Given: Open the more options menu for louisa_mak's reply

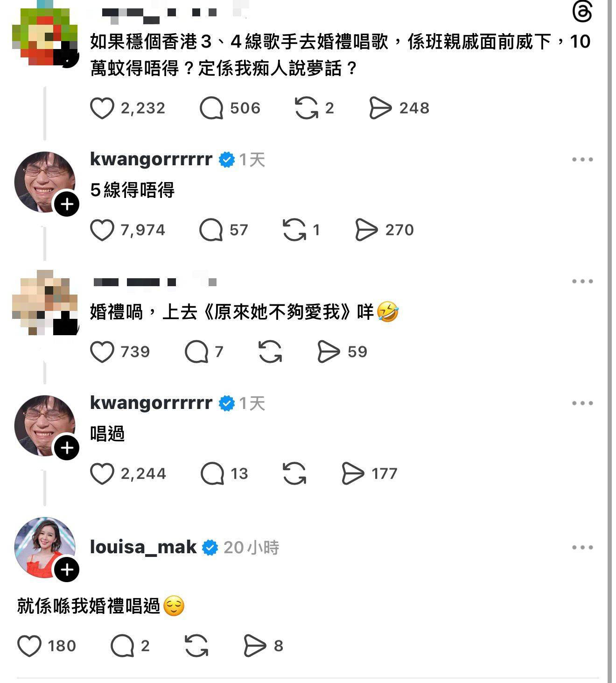Looking at the screenshot, I should coord(582,547).
